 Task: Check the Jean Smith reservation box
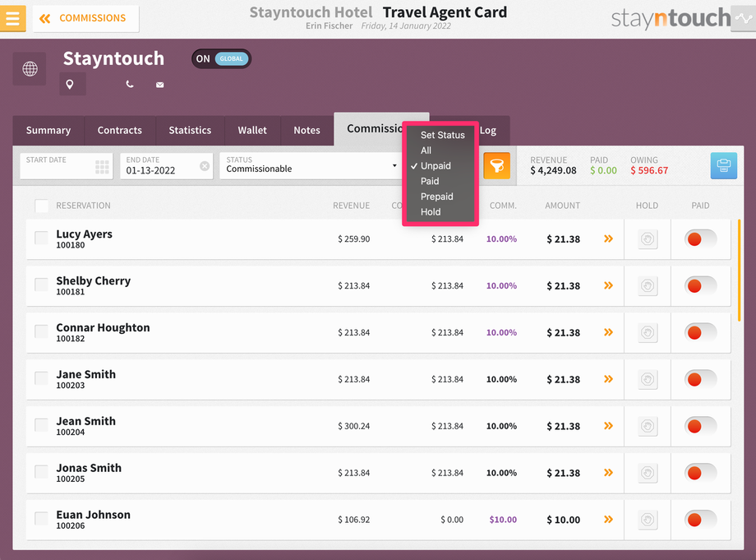click(41, 425)
